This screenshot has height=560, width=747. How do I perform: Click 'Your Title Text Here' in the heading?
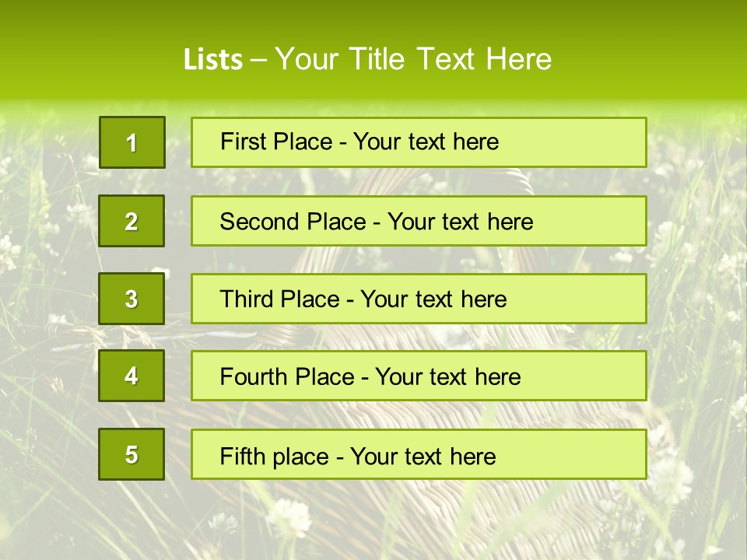(x=413, y=59)
